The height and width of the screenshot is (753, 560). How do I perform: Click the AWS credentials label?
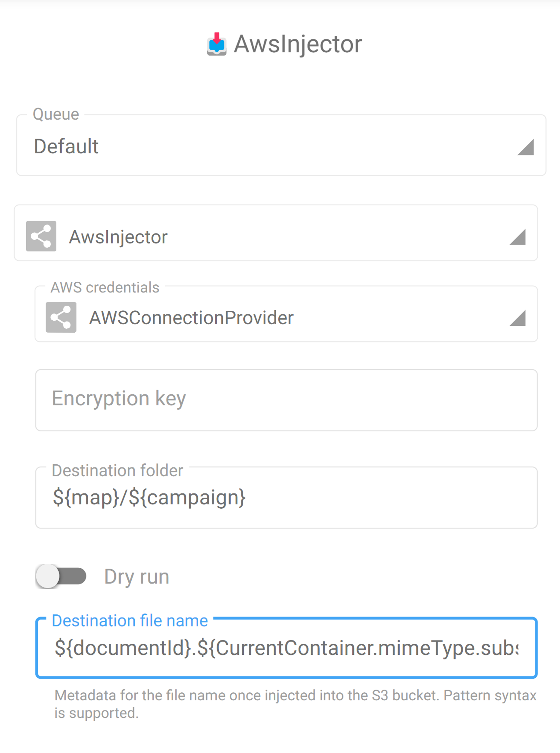tap(105, 287)
